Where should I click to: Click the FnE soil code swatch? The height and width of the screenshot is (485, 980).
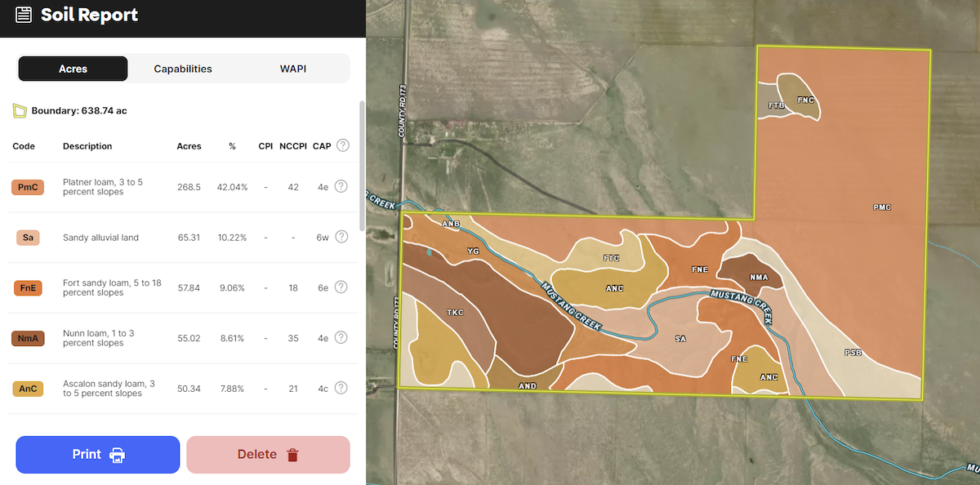(x=28, y=287)
